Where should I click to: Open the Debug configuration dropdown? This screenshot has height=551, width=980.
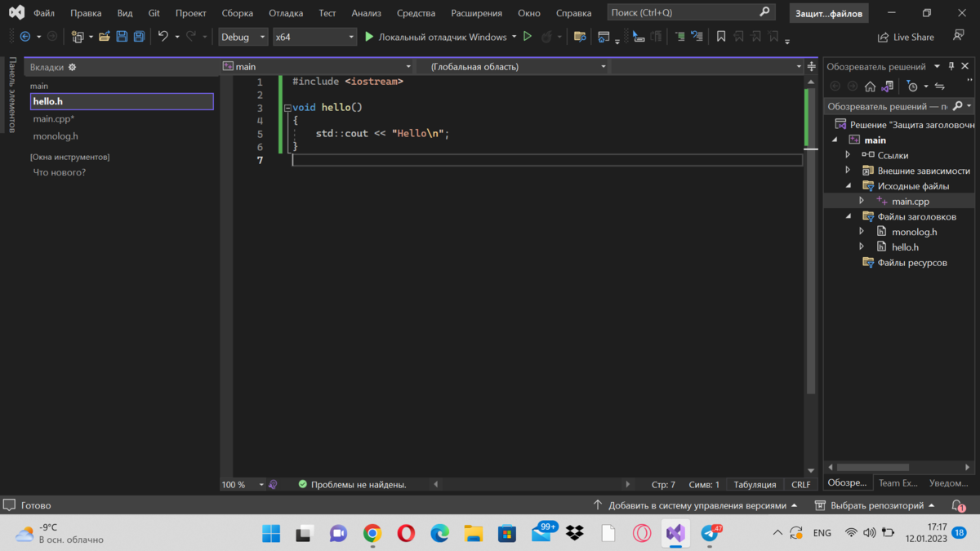click(x=243, y=37)
